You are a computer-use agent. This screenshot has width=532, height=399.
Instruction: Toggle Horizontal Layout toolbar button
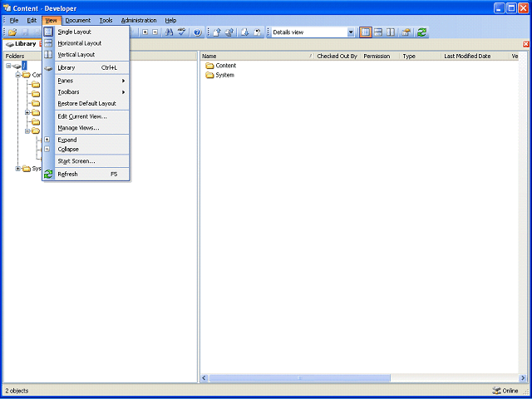click(378, 32)
